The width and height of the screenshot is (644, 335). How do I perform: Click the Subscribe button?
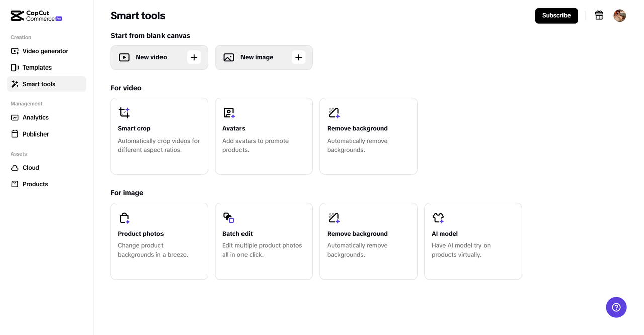click(556, 16)
